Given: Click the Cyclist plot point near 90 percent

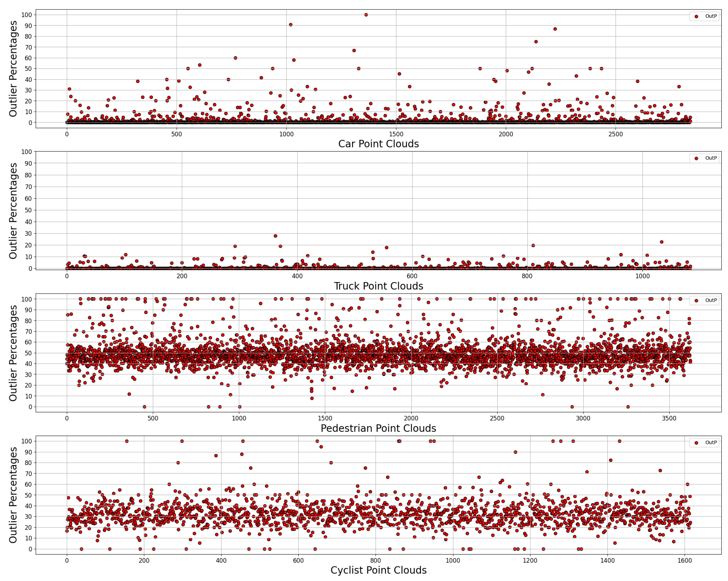Looking at the screenshot, I should [515, 452].
